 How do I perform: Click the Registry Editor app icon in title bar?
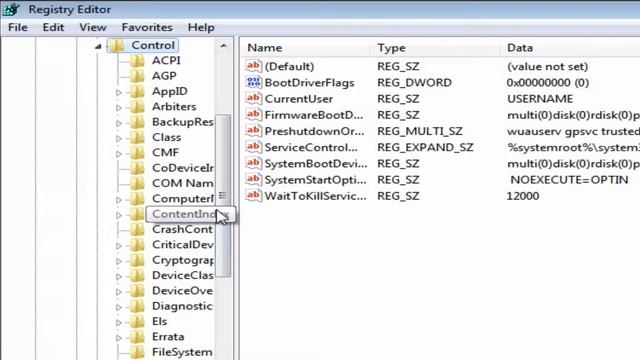(10, 9)
